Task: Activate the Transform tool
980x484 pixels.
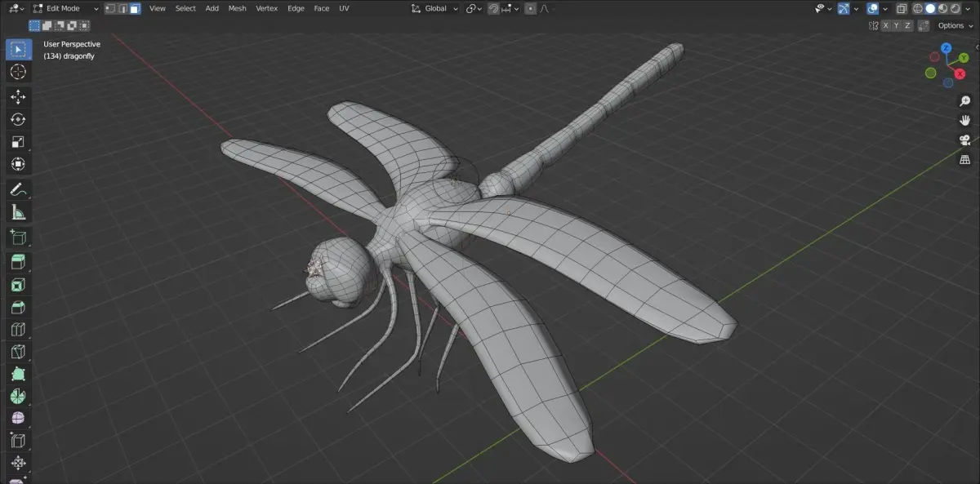Action: (18, 164)
